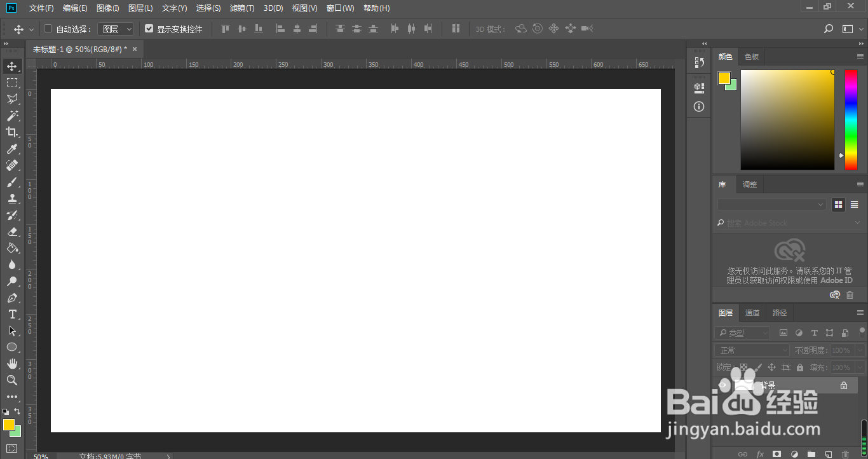The width and height of the screenshot is (868, 459).
Task: Select the Crop tool
Action: (x=12, y=132)
